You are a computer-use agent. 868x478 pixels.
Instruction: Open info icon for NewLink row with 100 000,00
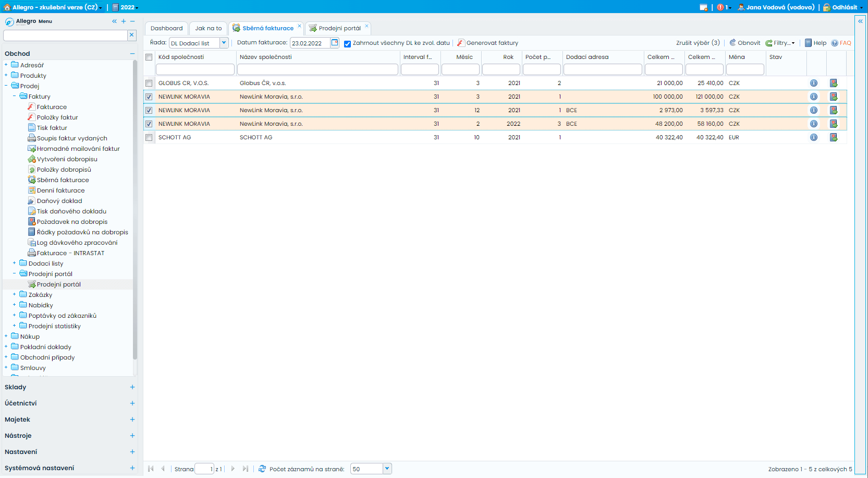(x=814, y=97)
